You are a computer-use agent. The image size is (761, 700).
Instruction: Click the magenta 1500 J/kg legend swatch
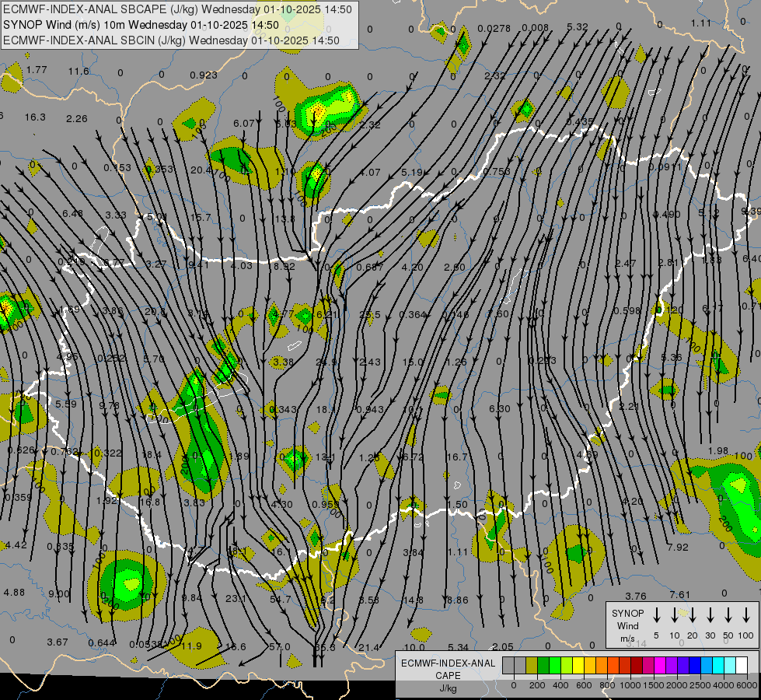click(660, 665)
